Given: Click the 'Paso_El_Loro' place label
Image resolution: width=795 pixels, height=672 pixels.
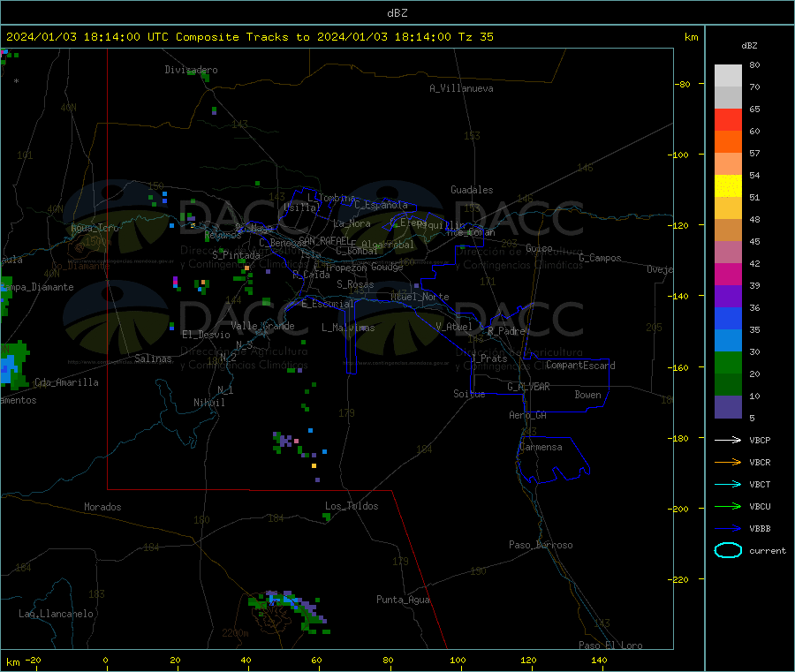Looking at the screenshot, I should click(x=610, y=646).
